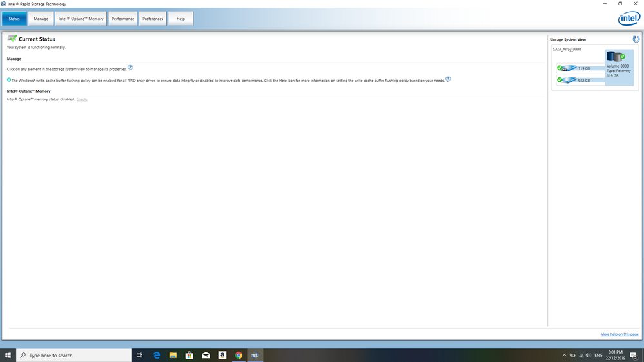Click the Storage System View heading
644x362 pixels.
567,39
